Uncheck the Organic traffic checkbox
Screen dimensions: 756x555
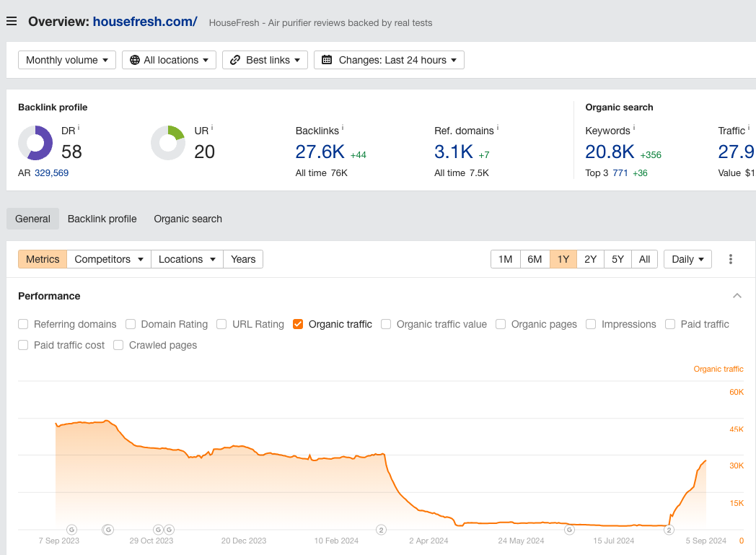298,324
